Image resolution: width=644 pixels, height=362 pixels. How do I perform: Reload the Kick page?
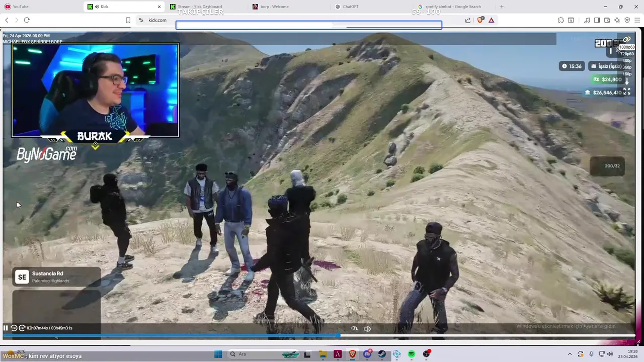coord(27,20)
